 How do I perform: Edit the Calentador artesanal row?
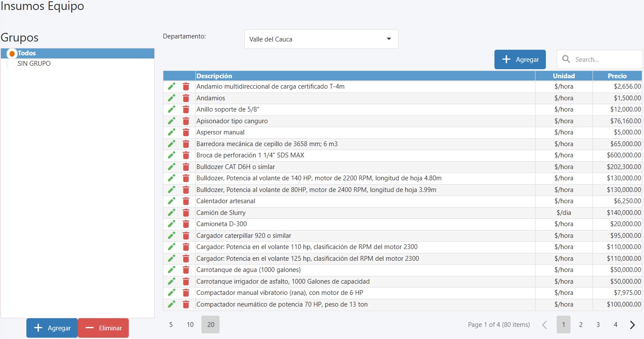(172, 201)
